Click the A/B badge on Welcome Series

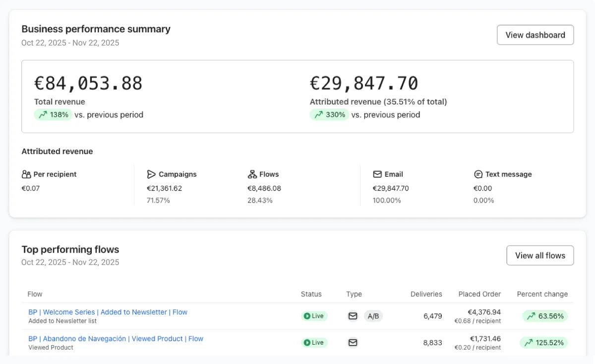click(x=373, y=316)
